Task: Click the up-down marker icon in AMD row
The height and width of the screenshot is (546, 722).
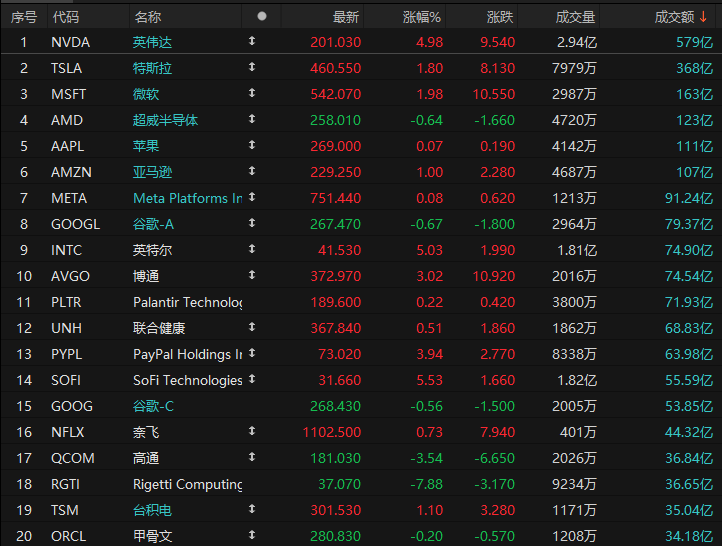Action: pos(252,119)
